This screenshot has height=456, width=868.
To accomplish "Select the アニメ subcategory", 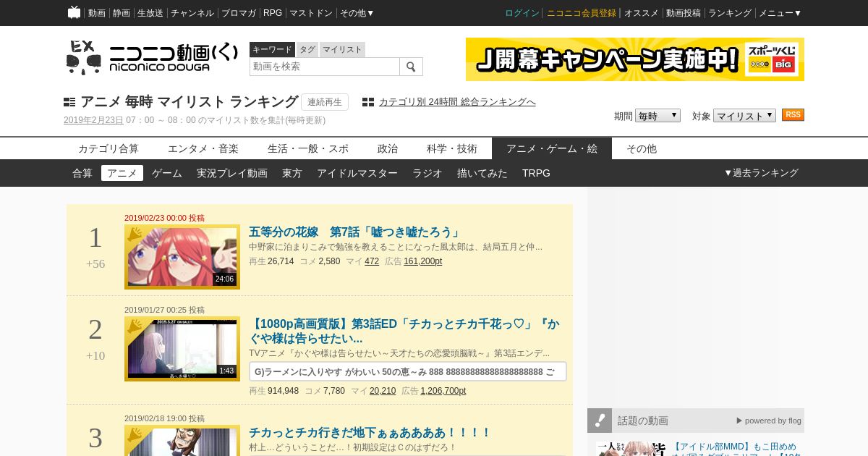I will 122,173.
